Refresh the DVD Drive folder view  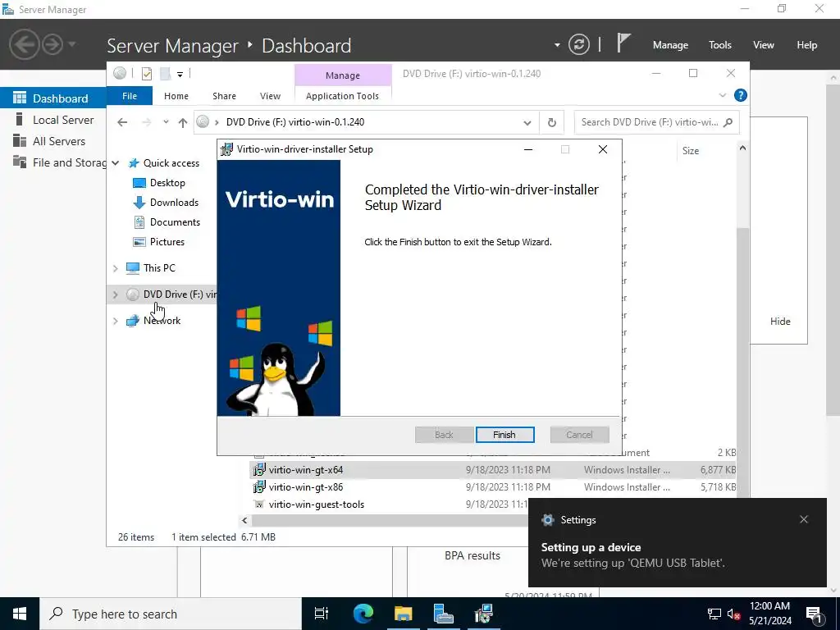(552, 123)
